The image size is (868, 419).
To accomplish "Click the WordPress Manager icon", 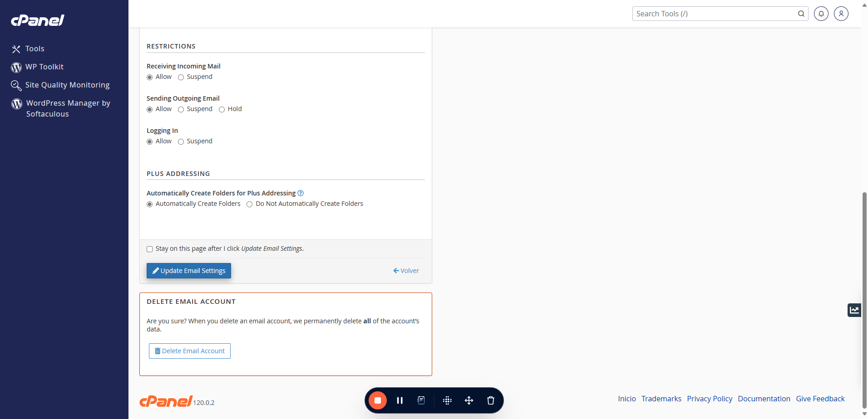I will [17, 103].
